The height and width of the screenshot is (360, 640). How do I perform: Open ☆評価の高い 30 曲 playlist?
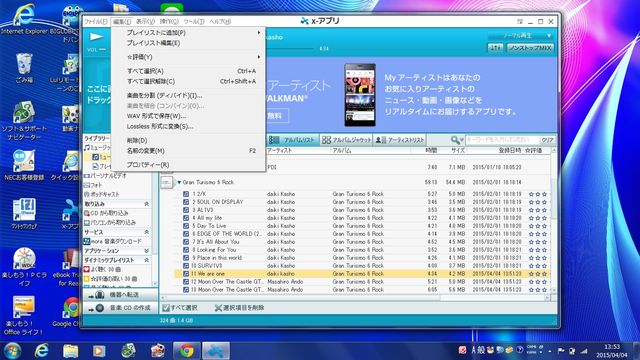111,279
